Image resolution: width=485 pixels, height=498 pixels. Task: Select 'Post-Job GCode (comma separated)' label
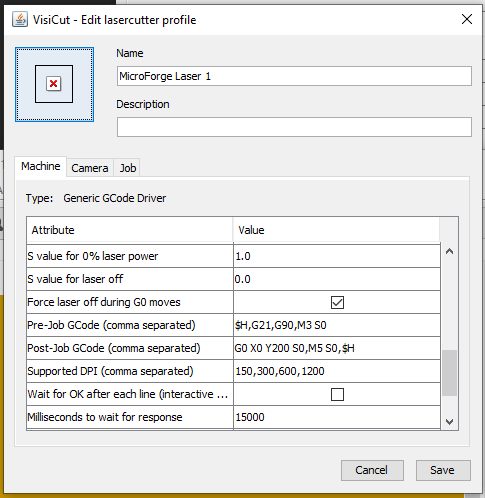tap(114, 348)
